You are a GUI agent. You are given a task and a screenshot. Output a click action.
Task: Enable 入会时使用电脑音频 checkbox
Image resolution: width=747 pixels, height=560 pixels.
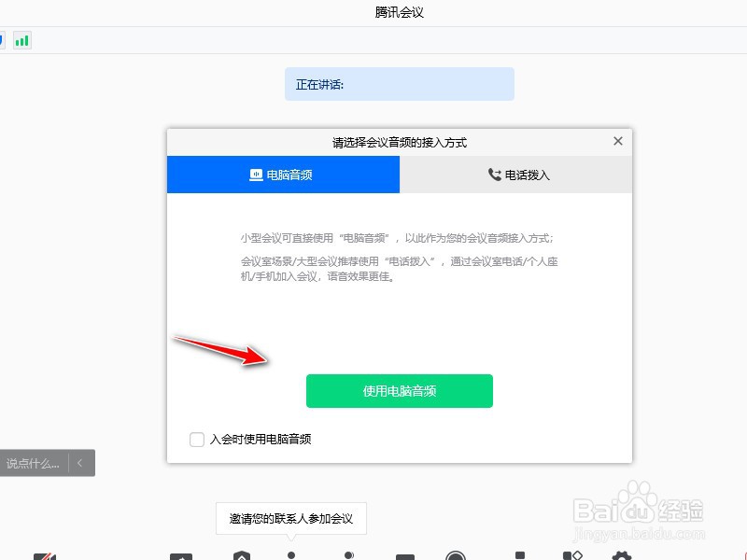pyautogui.click(x=197, y=439)
